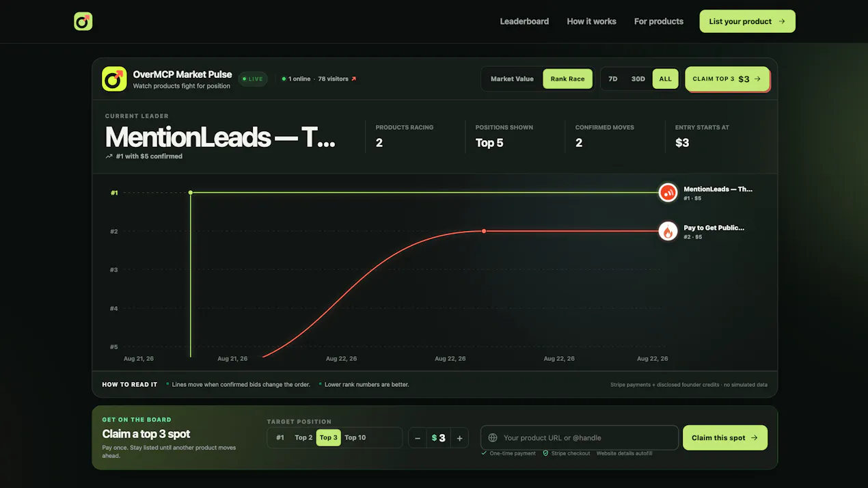Click the green point at rank #1

pos(191,193)
